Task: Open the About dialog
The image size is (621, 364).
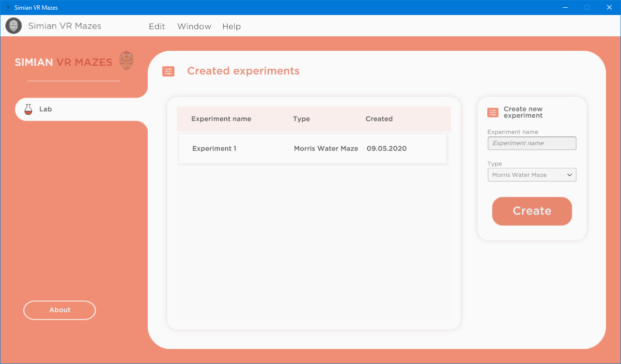Action: pos(59,310)
